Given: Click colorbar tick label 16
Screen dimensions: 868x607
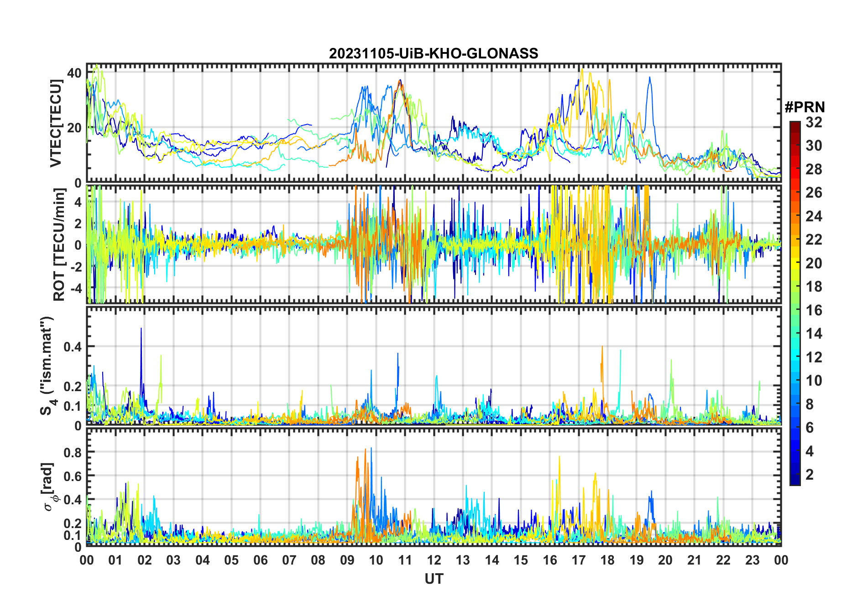Looking at the screenshot, I should pyautogui.click(x=814, y=310).
